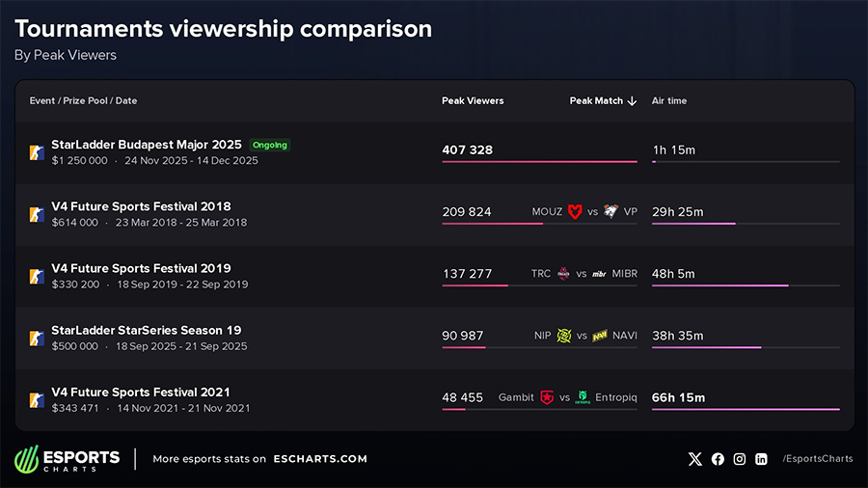Click StarLadder Budapest Major 2025 game icon
The height and width of the screenshot is (488, 868).
pos(37,152)
